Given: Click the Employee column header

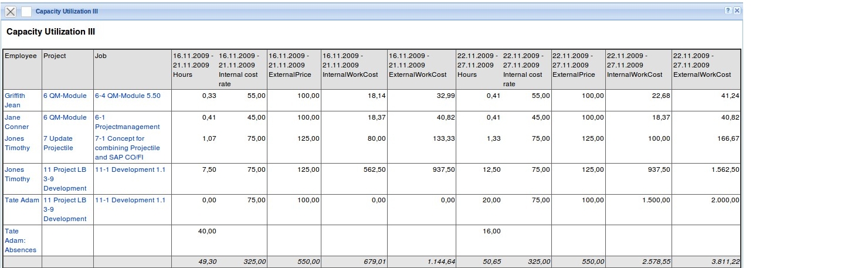Looking at the screenshot, I should click(21, 56).
